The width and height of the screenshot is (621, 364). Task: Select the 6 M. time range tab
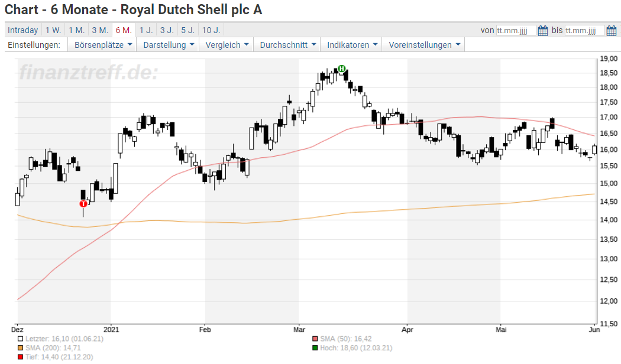click(124, 30)
